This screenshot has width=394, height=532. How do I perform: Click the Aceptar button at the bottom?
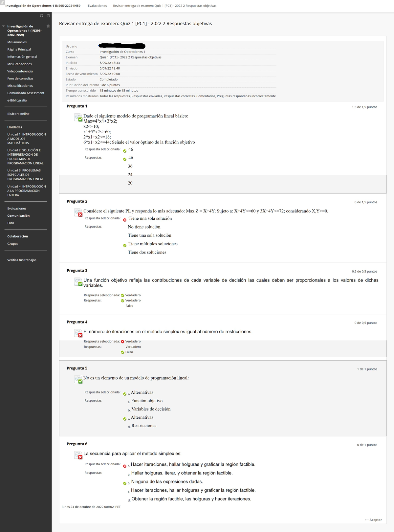coord(374,520)
